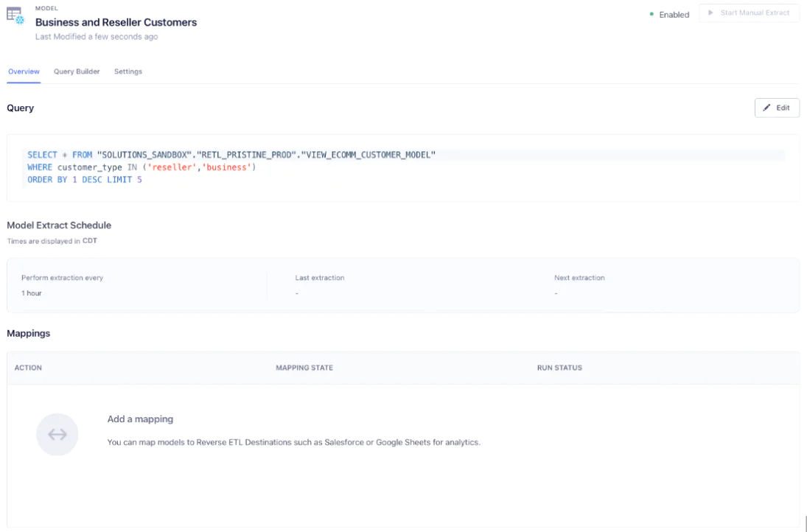The height and width of the screenshot is (532, 807).
Task: Open the Settings tab
Action: click(127, 71)
